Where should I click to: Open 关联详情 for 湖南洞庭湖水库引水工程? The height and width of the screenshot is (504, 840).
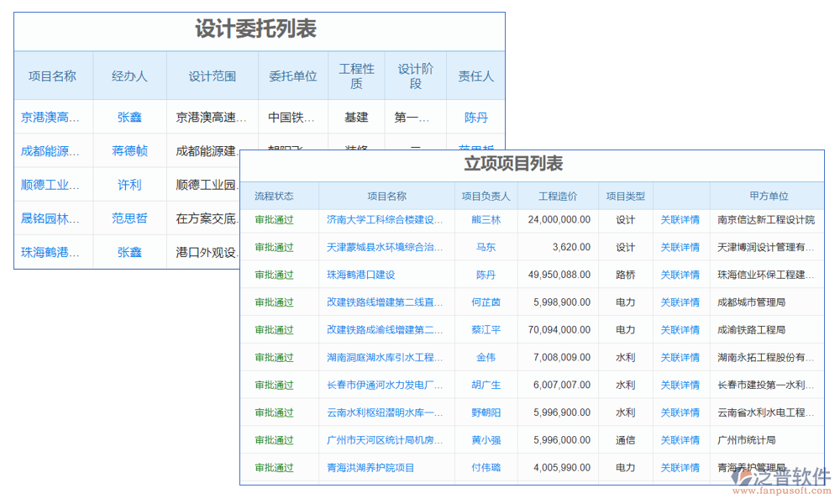tap(680, 357)
